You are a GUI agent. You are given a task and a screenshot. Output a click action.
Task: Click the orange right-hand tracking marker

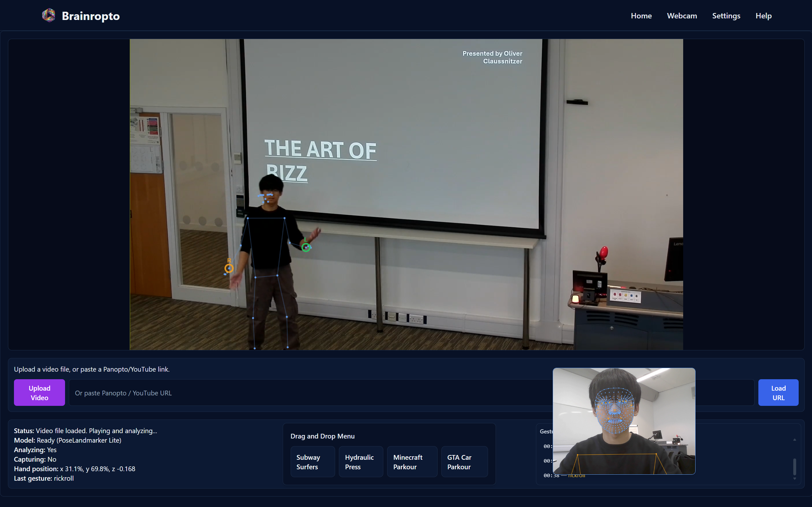click(229, 268)
